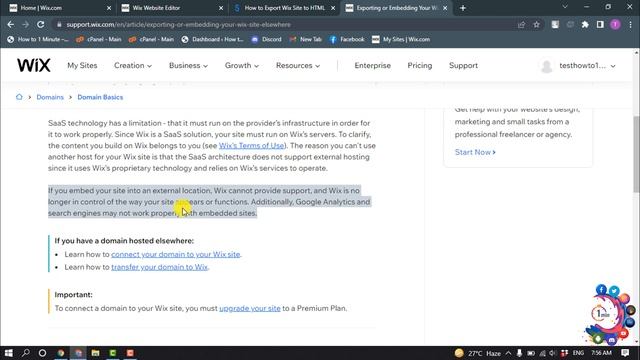Image resolution: width=640 pixels, height=360 pixels.
Task: Open the How to 1 Minute bookmark
Action: click(x=38, y=39)
